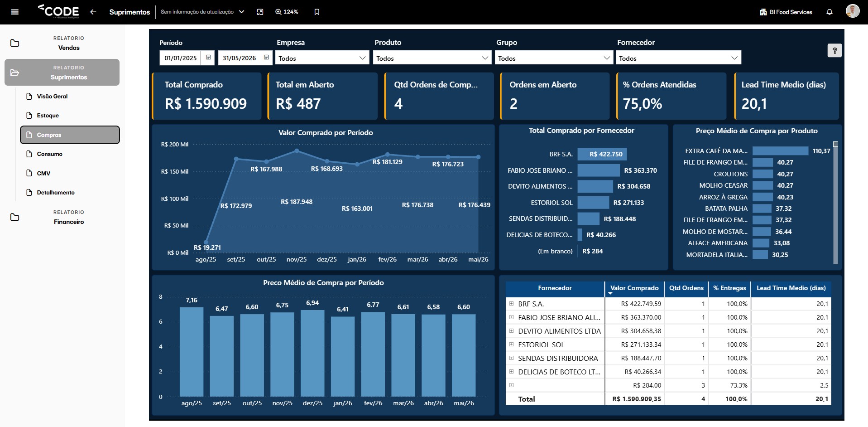This screenshot has width=868, height=427.
Task: Expand the update information dropdown chevron
Action: tap(241, 12)
